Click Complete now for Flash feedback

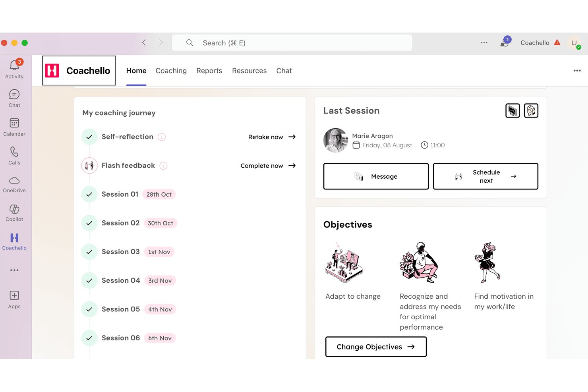268,166
